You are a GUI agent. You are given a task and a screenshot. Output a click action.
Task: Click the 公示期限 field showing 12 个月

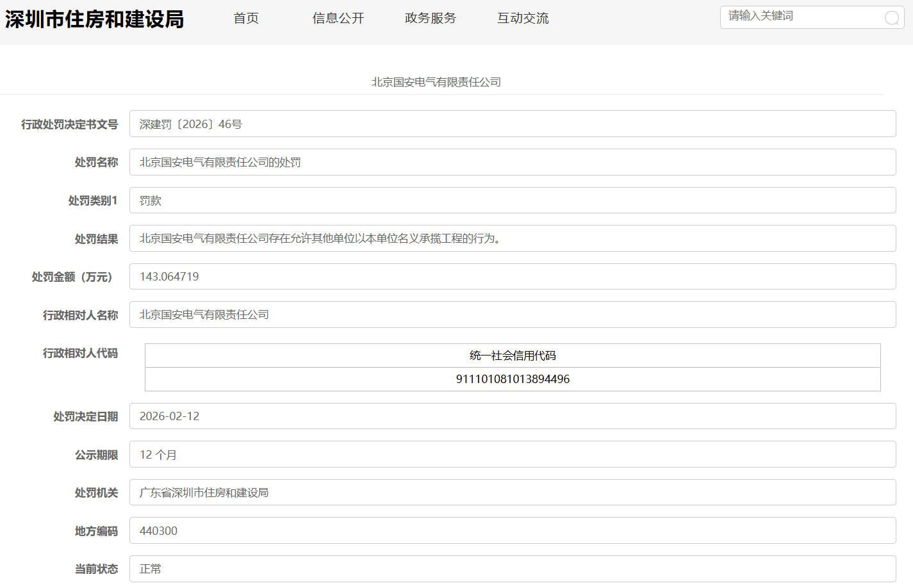coord(512,454)
